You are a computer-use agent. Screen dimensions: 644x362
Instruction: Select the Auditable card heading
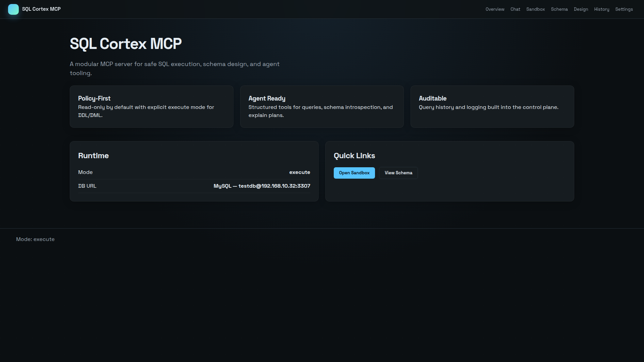pos(433,99)
